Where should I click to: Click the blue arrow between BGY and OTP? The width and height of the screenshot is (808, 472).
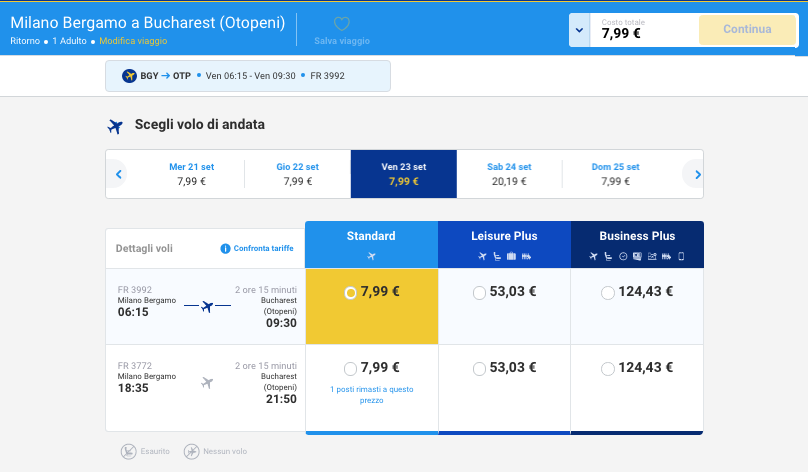click(165, 76)
